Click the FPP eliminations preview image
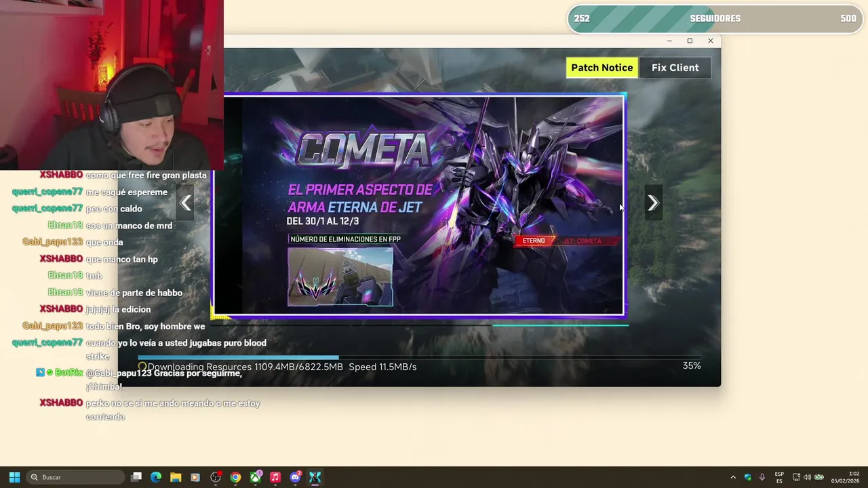The height and width of the screenshot is (488, 868). (x=340, y=277)
